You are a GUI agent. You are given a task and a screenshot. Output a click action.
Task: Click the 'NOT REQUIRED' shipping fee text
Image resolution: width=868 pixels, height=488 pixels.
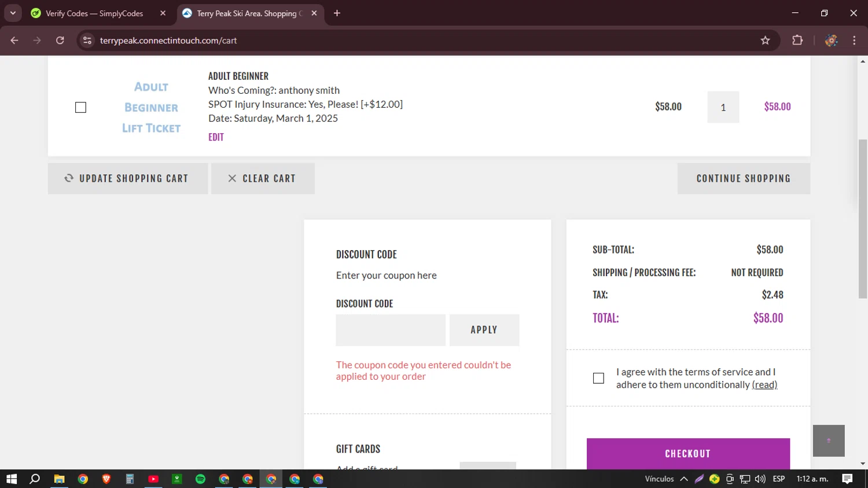pyautogui.click(x=757, y=273)
